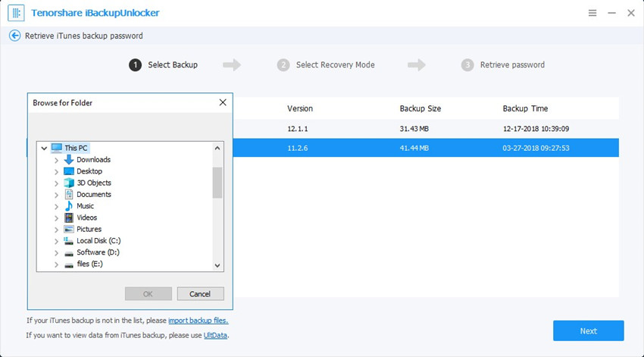Open the import backup files link
Viewport: 644px width, 357px height.
[x=198, y=321]
